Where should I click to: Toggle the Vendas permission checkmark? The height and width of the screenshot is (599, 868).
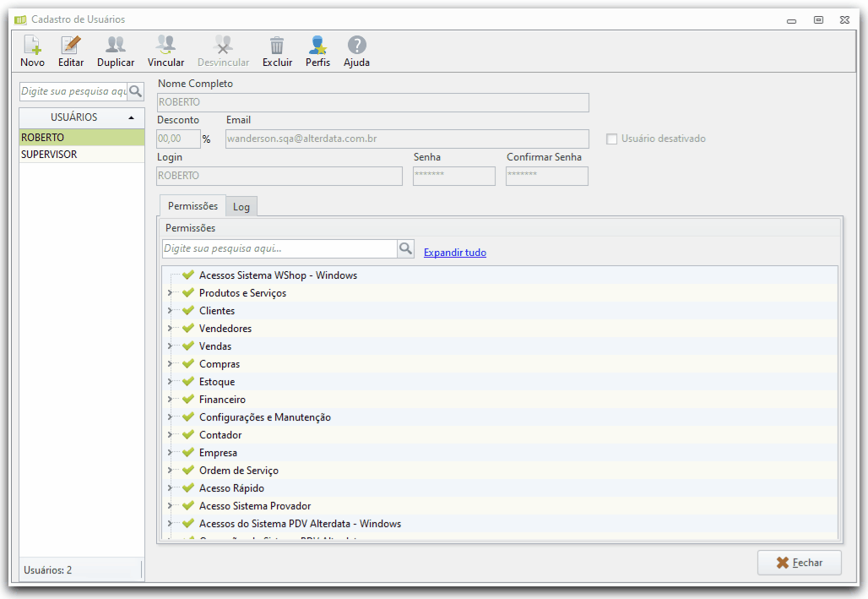[x=188, y=346]
